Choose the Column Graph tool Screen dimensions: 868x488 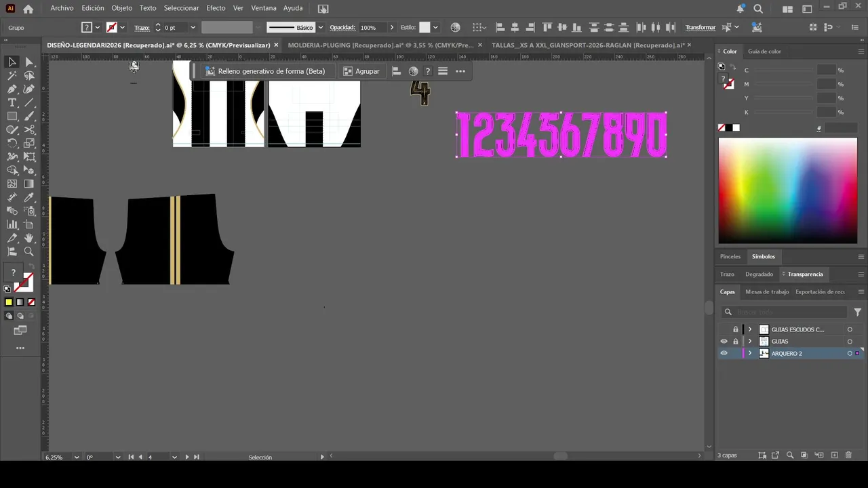tap(12, 224)
